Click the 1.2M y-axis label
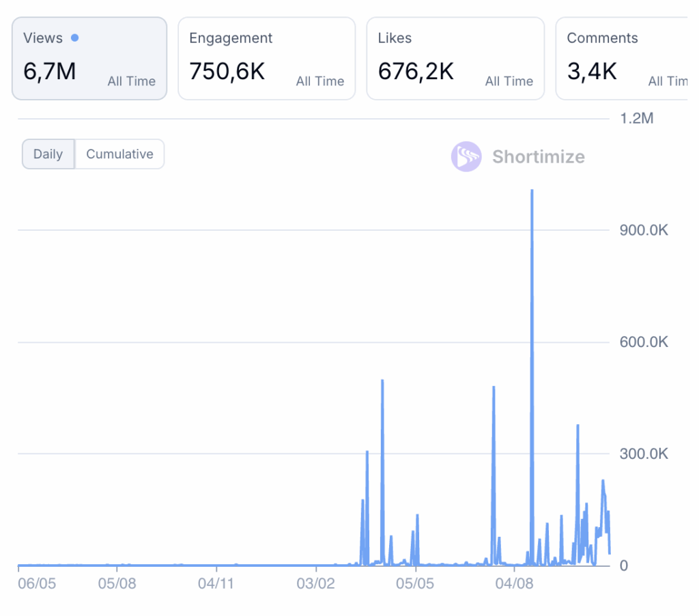This screenshot has height=616, width=699. click(636, 119)
